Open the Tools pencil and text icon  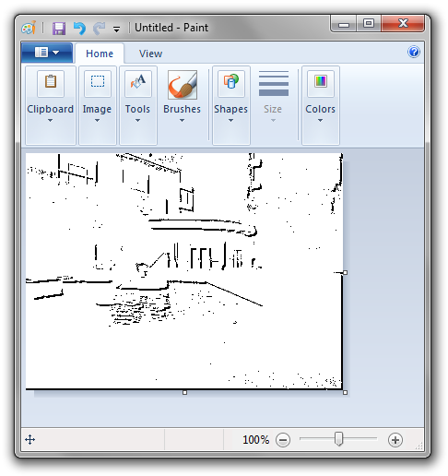[138, 83]
